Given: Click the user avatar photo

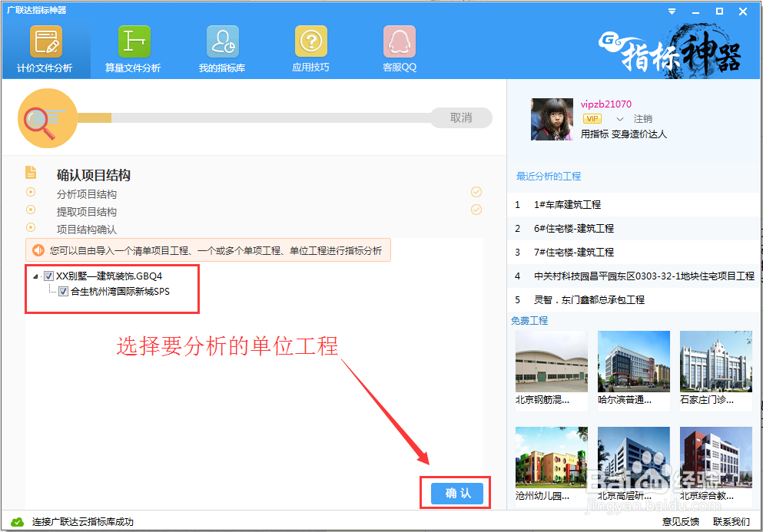Looking at the screenshot, I should (552, 120).
